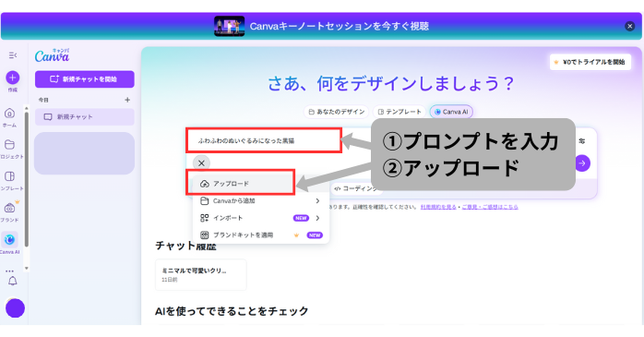Submit prompt with purple arrow button
The height and width of the screenshot is (337, 644).
click(582, 163)
